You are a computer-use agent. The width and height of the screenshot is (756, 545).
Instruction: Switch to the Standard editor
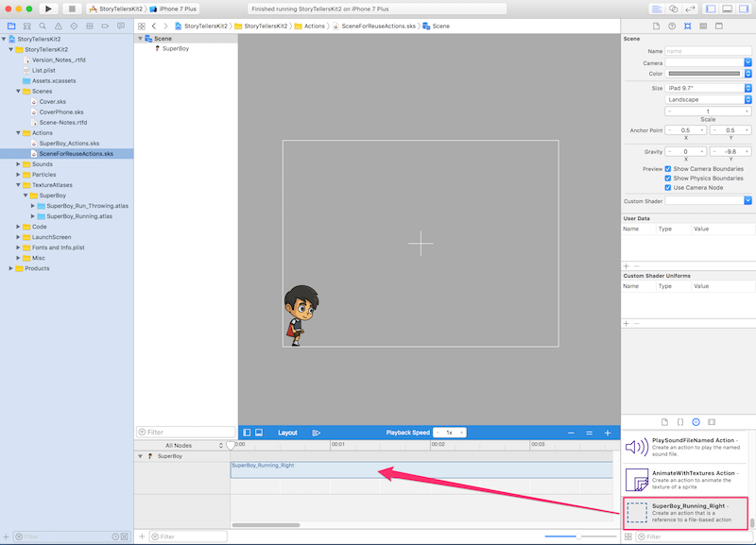click(657, 9)
